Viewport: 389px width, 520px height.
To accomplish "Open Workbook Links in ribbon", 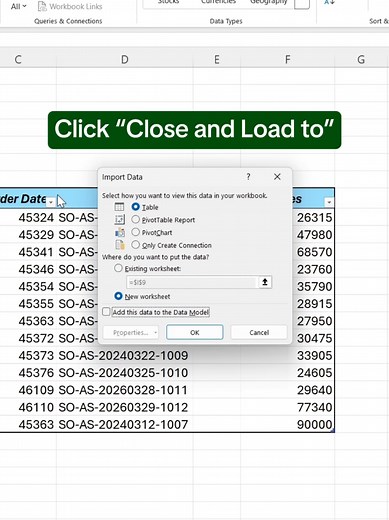I will click(x=70, y=6).
